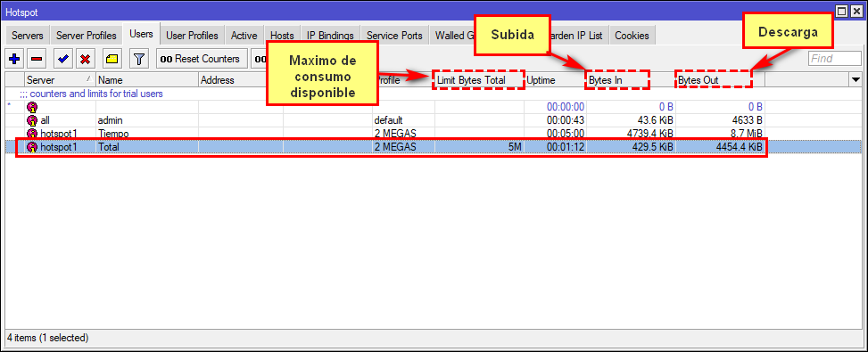Disable selected user with red X icon
This screenshot has width=868, height=352.
85,59
